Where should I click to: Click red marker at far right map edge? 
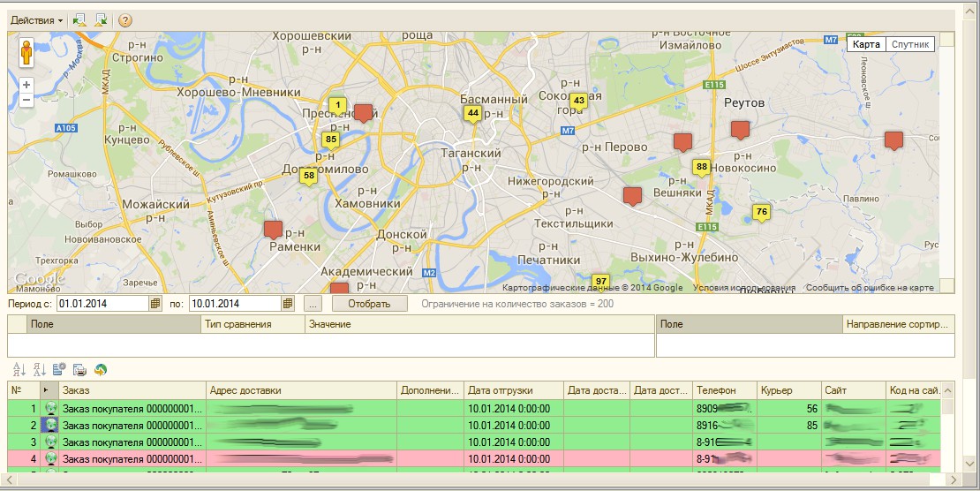point(893,140)
